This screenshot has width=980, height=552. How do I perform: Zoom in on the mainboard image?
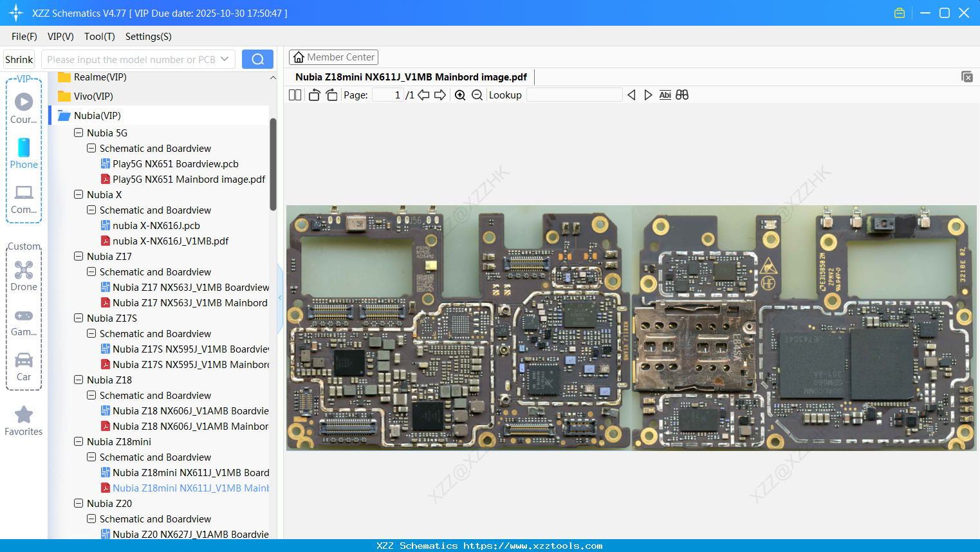(x=460, y=95)
